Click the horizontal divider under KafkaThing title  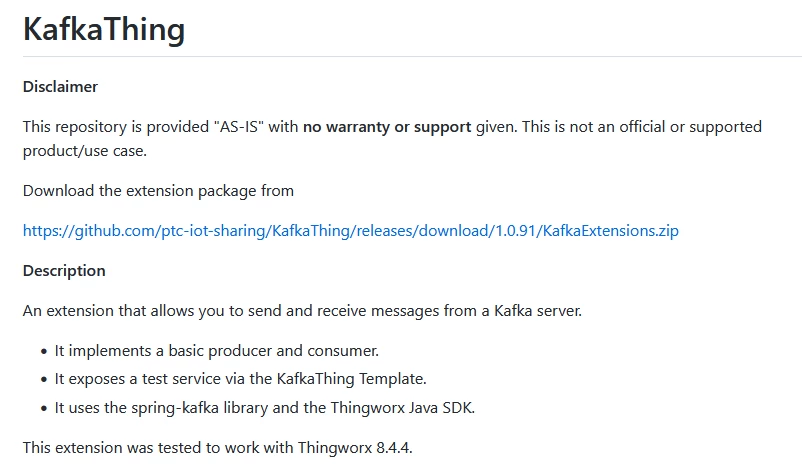pyautogui.click(x=412, y=56)
